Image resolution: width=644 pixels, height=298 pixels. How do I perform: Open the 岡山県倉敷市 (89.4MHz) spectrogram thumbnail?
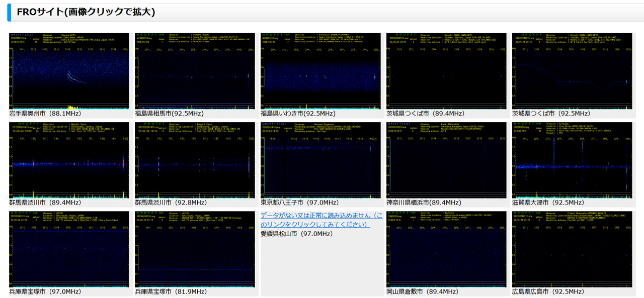[x=446, y=249]
